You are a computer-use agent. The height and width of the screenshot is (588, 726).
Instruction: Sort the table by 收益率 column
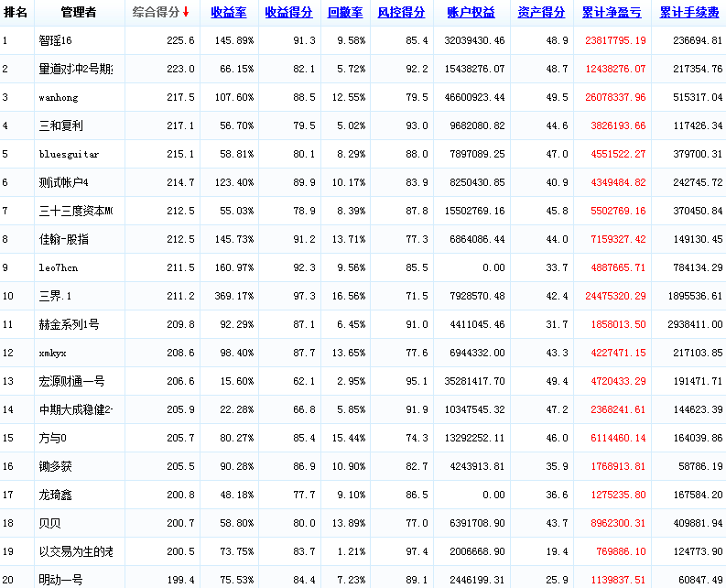point(228,13)
